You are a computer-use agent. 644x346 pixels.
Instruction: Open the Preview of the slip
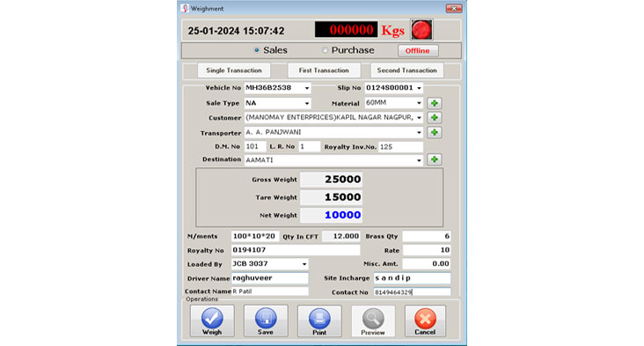[373, 321]
